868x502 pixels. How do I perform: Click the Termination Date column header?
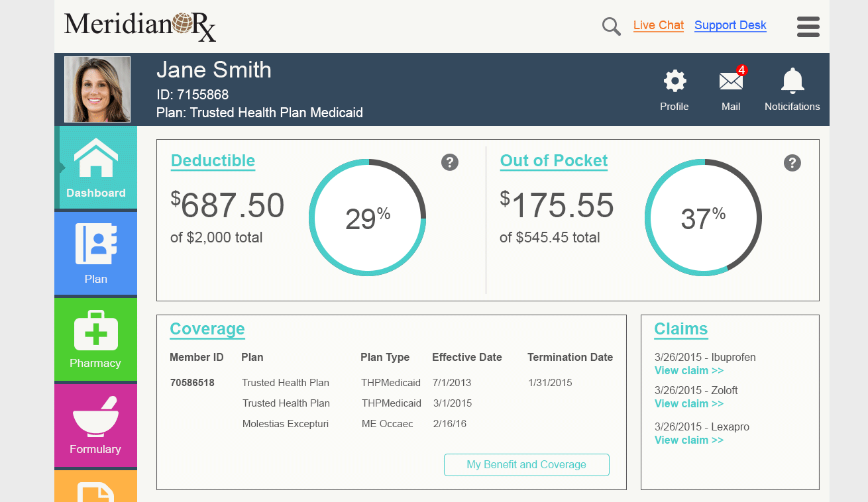(x=570, y=358)
